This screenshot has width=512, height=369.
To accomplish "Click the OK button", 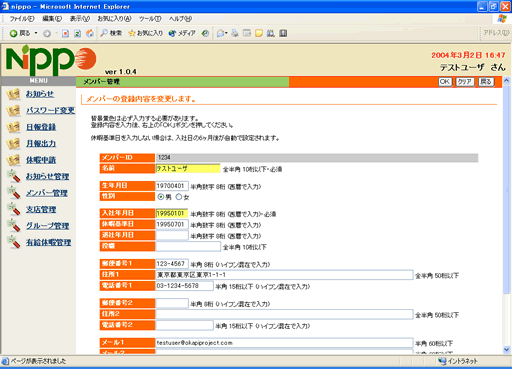I will (445, 82).
